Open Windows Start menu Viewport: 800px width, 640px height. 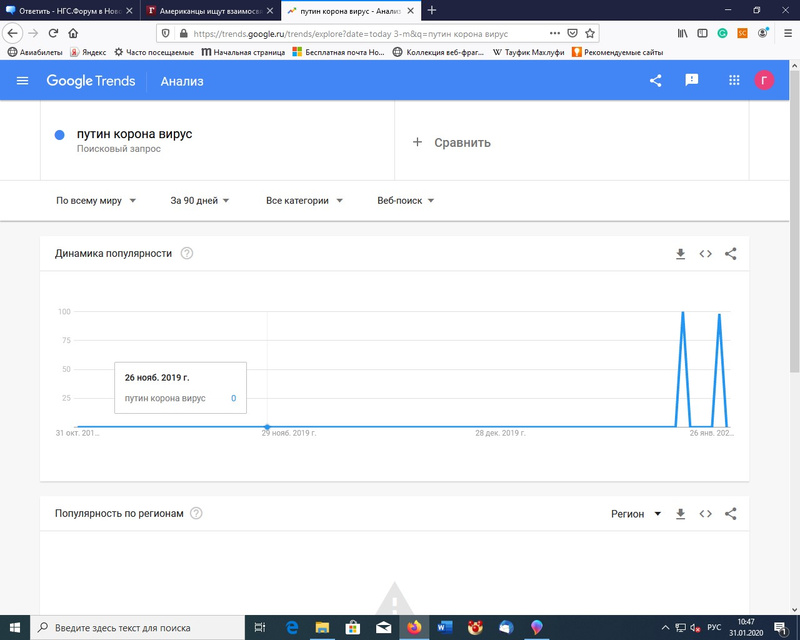coord(15,627)
